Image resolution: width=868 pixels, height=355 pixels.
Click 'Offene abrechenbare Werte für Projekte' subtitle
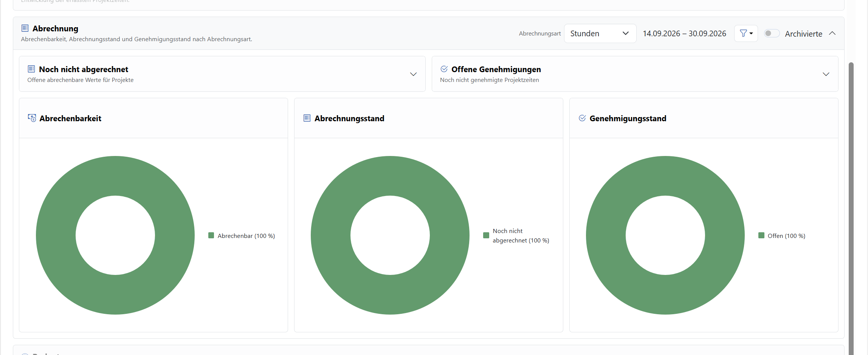pyautogui.click(x=81, y=80)
